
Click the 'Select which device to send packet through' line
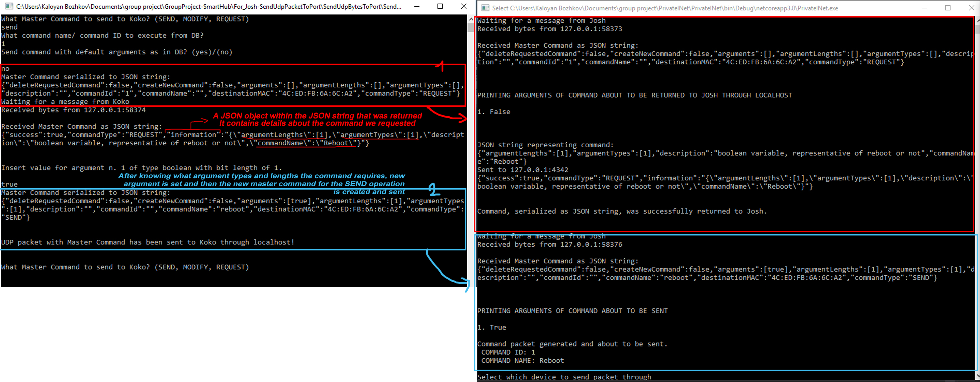click(564, 377)
